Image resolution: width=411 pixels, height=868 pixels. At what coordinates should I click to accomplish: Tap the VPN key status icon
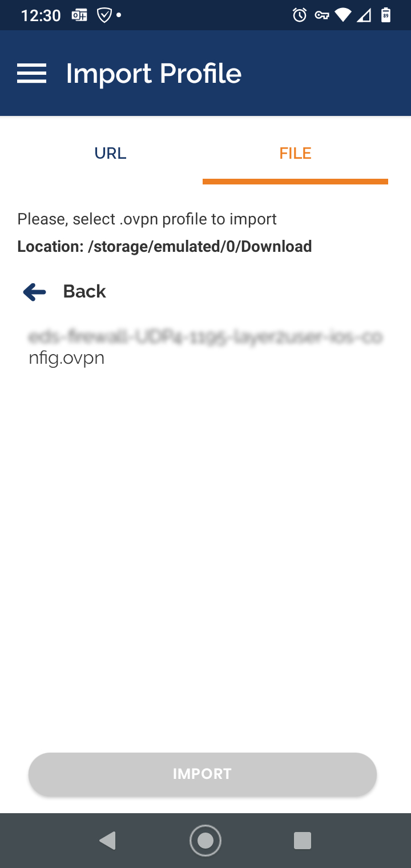[321, 15]
